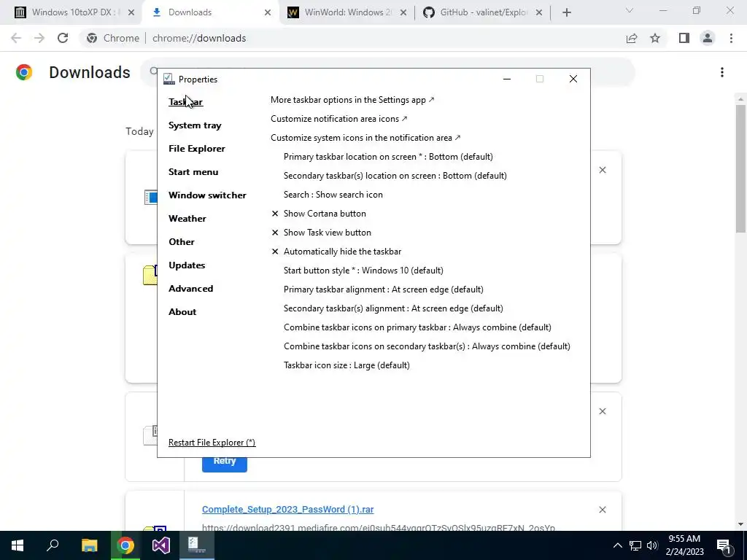Close the Windows 10toXP DX tab
Image resolution: width=747 pixels, height=560 pixels.
click(x=131, y=12)
